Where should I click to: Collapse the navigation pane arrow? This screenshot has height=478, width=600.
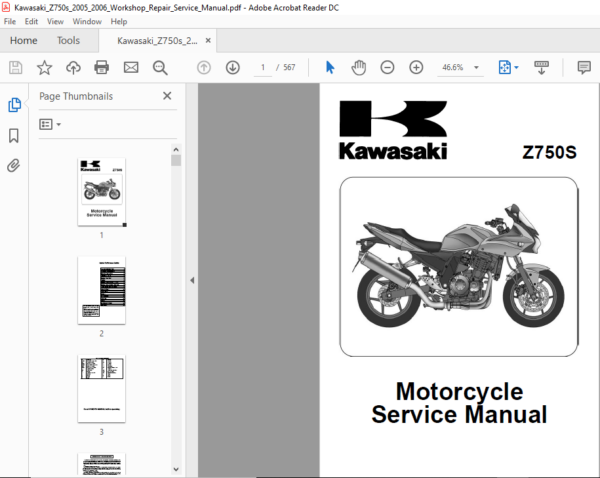click(x=192, y=281)
